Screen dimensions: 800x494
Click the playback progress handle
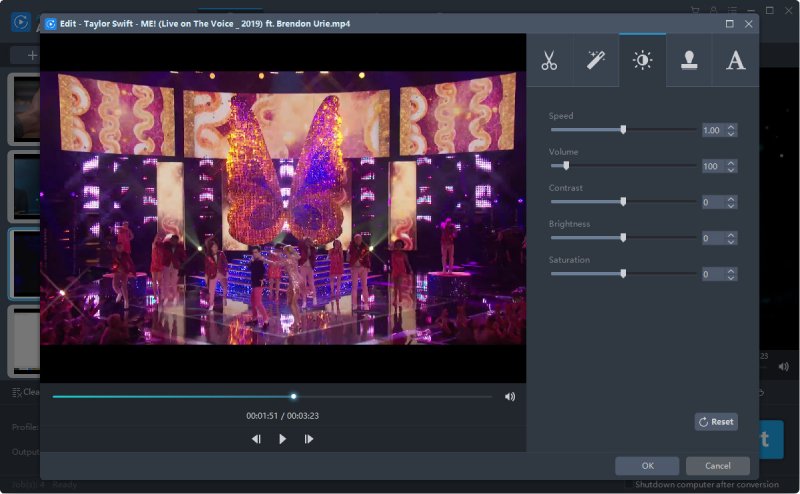(x=293, y=397)
